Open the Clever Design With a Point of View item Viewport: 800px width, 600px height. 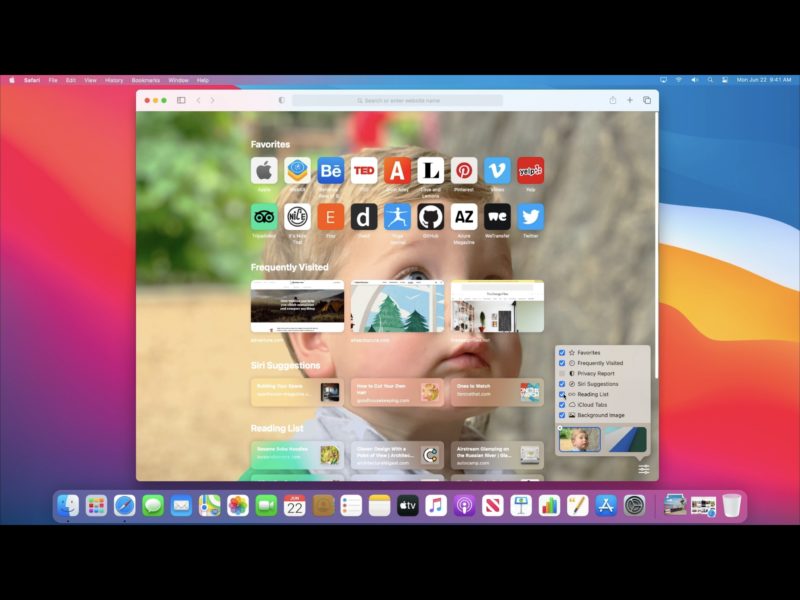(x=397, y=455)
